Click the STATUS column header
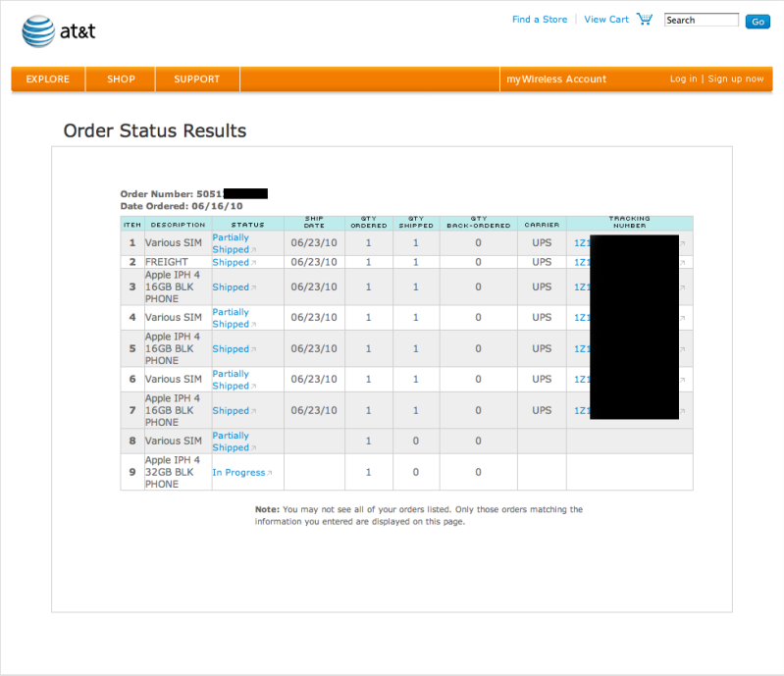784x676 pixels. pyautogui.click(x=247, y=225)
